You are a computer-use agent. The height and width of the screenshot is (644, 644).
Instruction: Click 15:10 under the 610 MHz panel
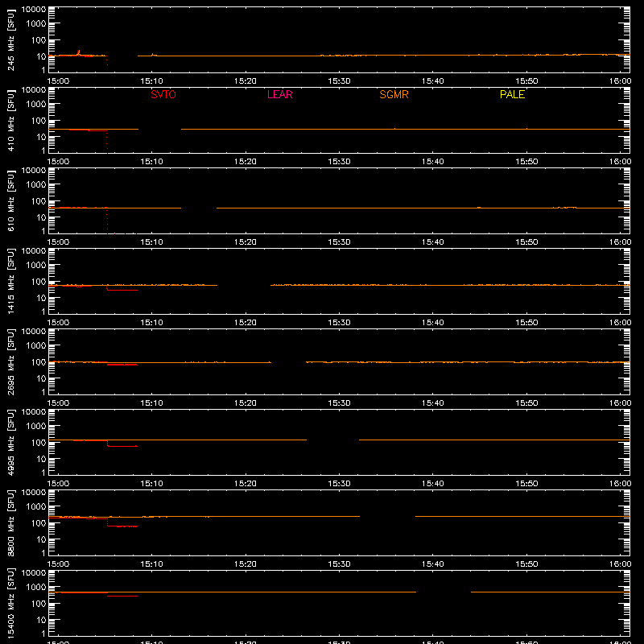tap(152, 242)
